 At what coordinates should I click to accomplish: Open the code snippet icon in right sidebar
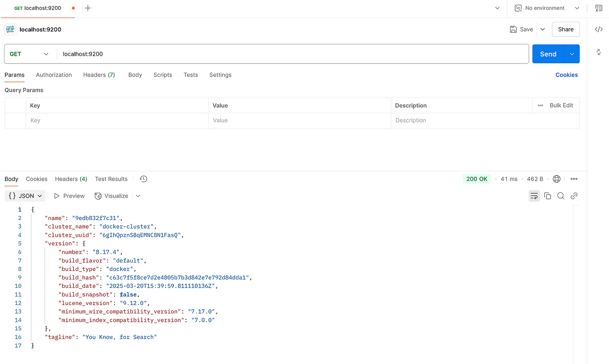click(x=599, y=29)
